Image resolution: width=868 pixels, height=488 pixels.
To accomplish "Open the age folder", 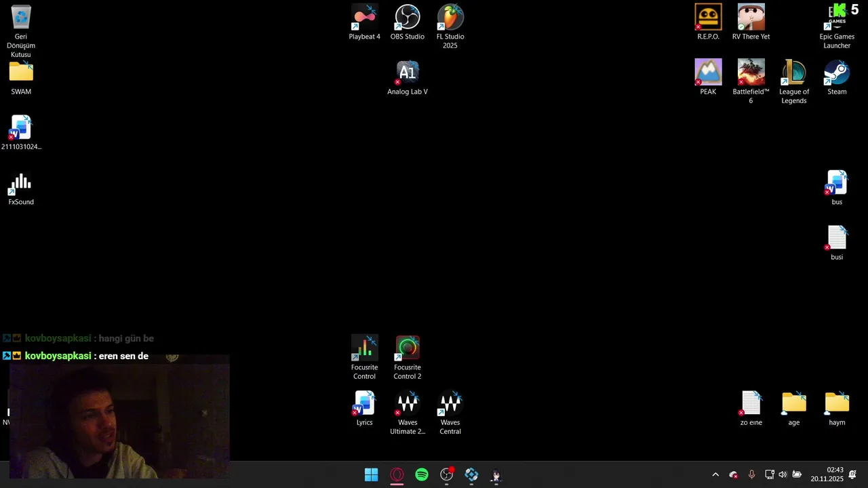I will [794, 409].
